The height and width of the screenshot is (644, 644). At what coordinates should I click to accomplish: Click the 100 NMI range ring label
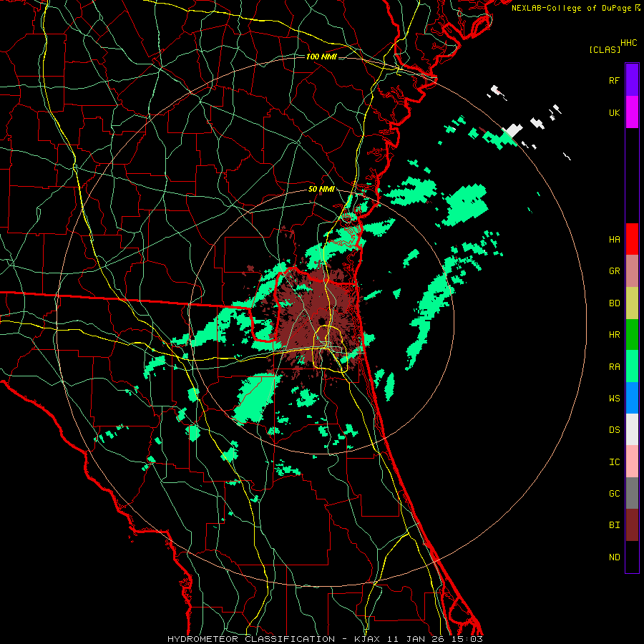(x=321, y=57)
